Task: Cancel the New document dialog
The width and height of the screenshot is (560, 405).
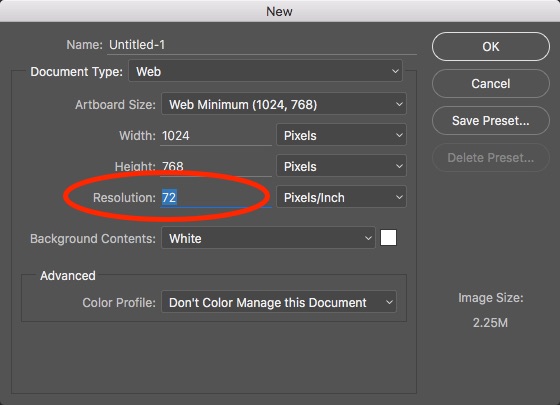Action: (490, 84)
